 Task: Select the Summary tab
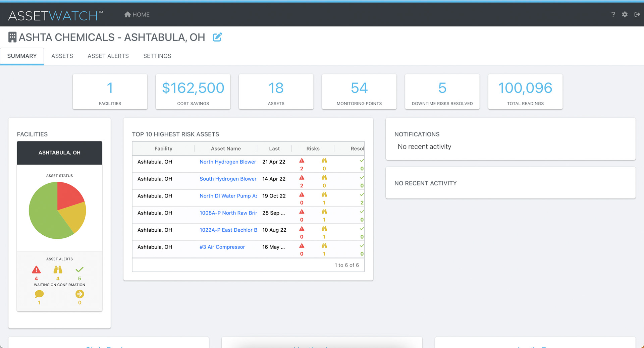22,56
